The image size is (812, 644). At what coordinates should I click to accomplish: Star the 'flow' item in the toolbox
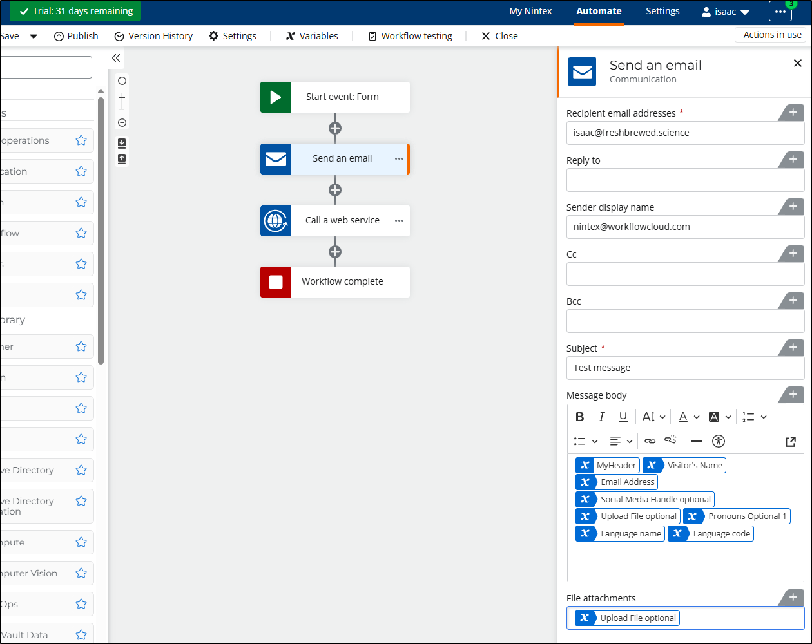81,233
